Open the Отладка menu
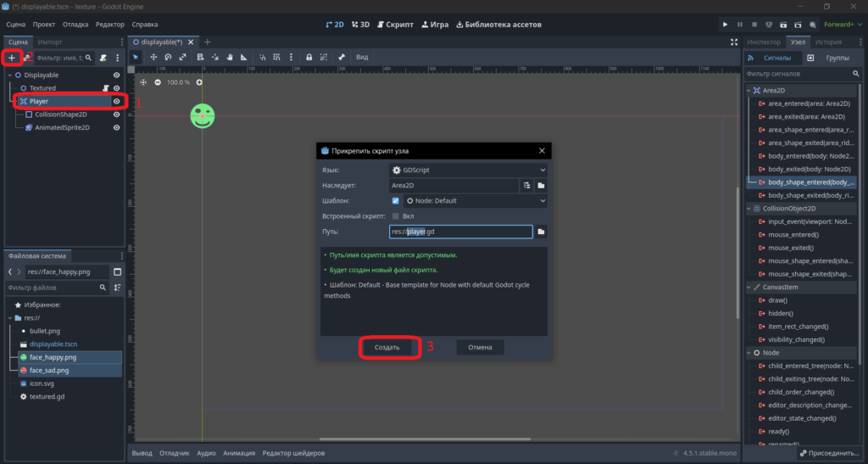The image size is (868, 464). (x=75, y=25)
